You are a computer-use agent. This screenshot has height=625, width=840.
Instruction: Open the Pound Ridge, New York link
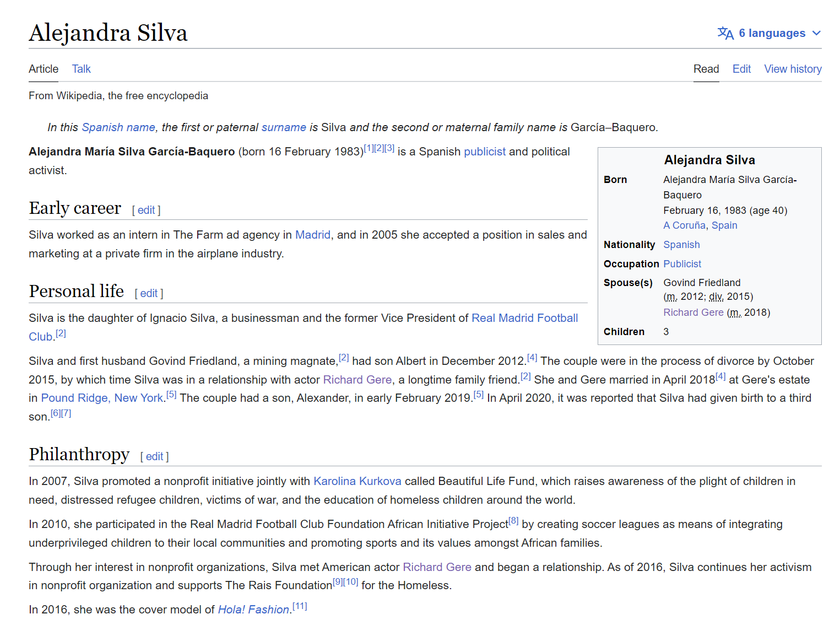point(102,398)
